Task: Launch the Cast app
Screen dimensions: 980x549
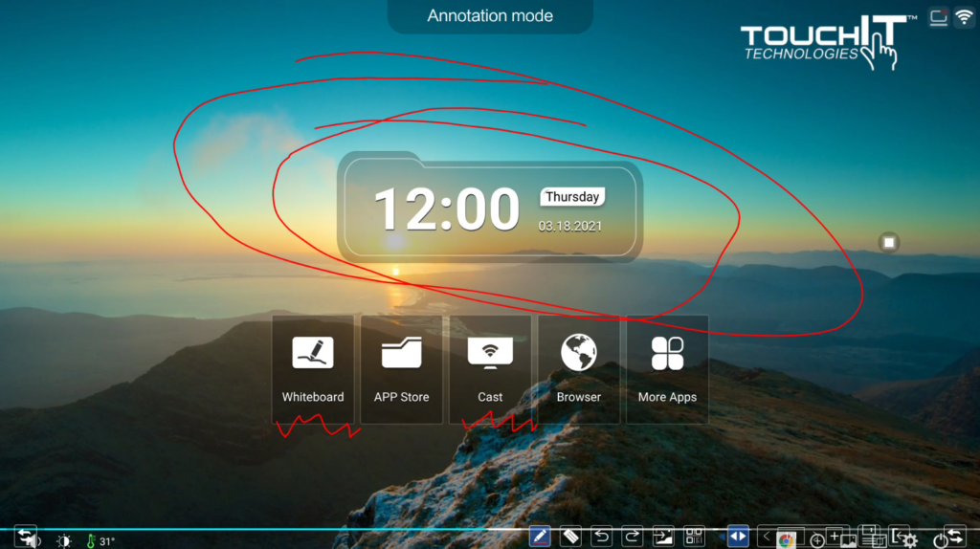Action: 490,369
